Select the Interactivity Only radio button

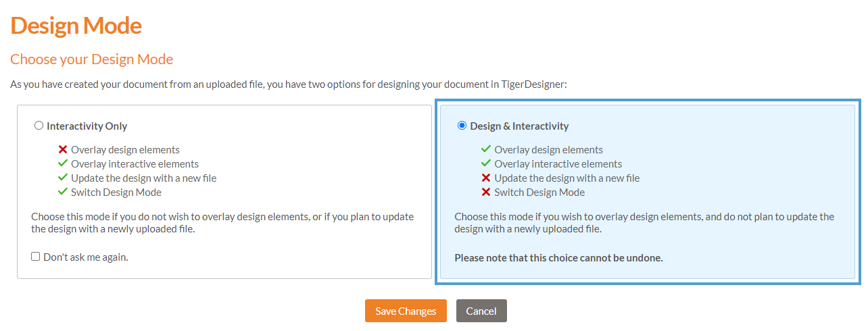click(x=39, y=126)
